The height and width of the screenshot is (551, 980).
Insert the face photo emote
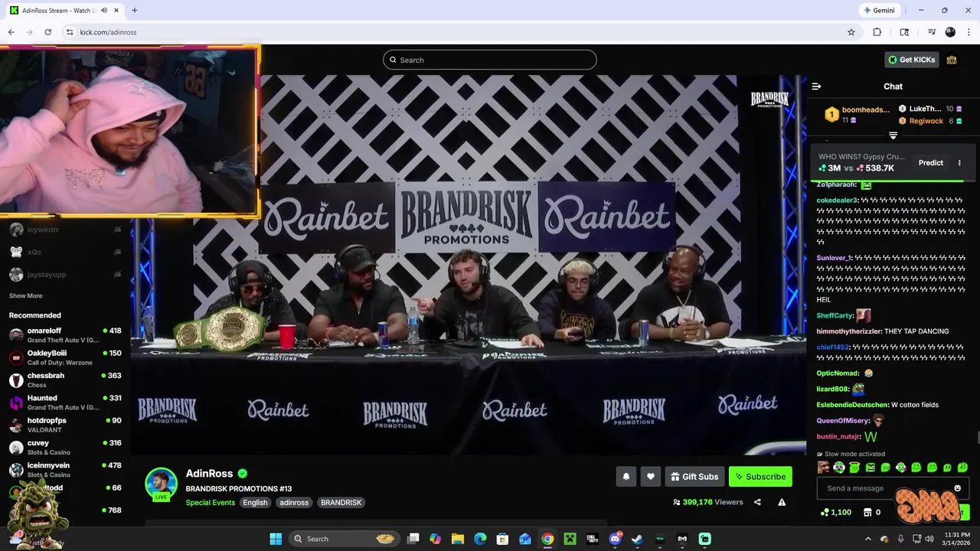(823, 468)
